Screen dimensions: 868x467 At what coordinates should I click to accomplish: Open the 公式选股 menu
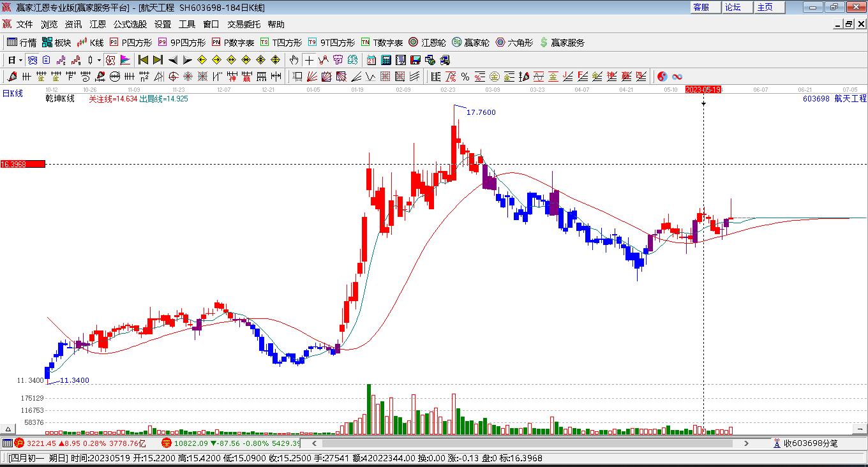(130, 24)
